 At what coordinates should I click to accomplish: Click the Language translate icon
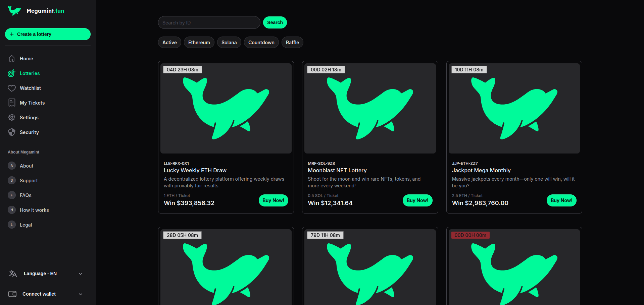tap(13, 274)
